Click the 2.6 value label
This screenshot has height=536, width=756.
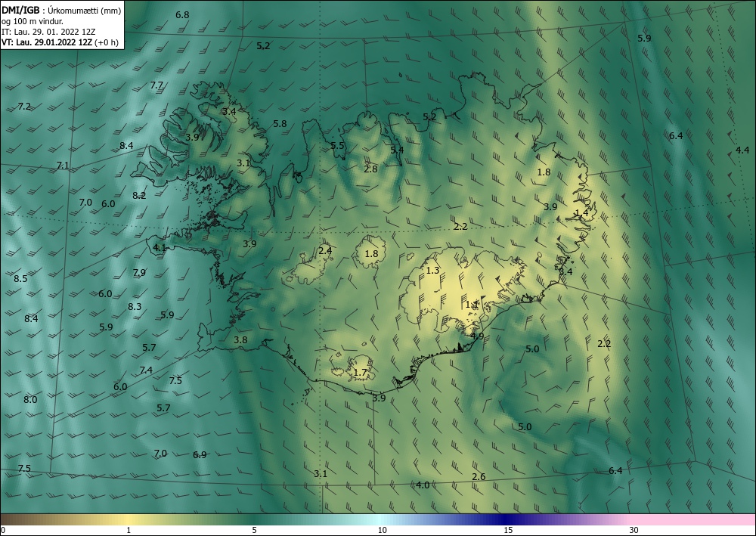479,477
